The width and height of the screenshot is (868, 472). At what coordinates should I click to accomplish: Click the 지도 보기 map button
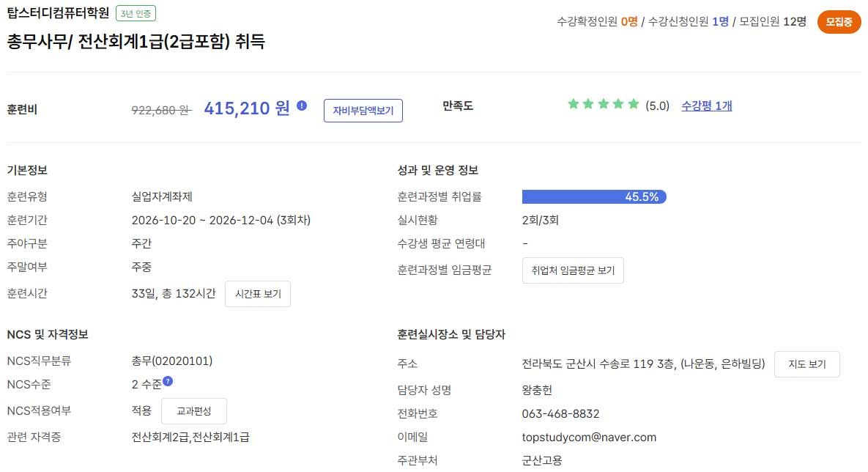[x=807, y=364]
